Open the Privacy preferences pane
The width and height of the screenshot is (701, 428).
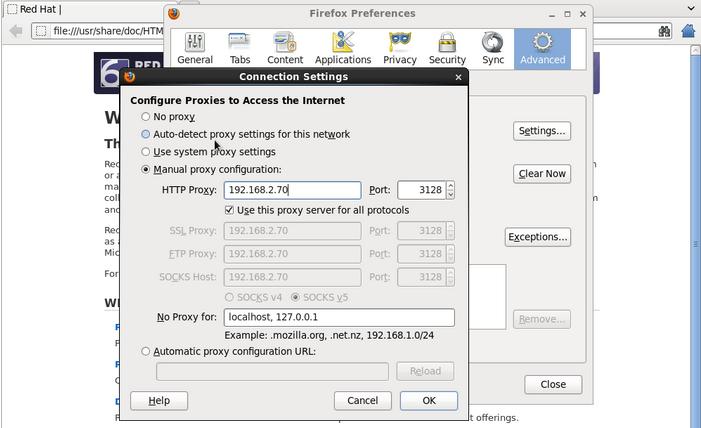(x=400, y=49)
